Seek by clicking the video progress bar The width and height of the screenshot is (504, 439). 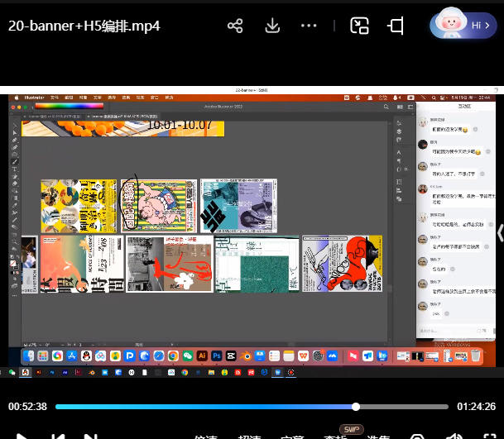pos(248,407)
